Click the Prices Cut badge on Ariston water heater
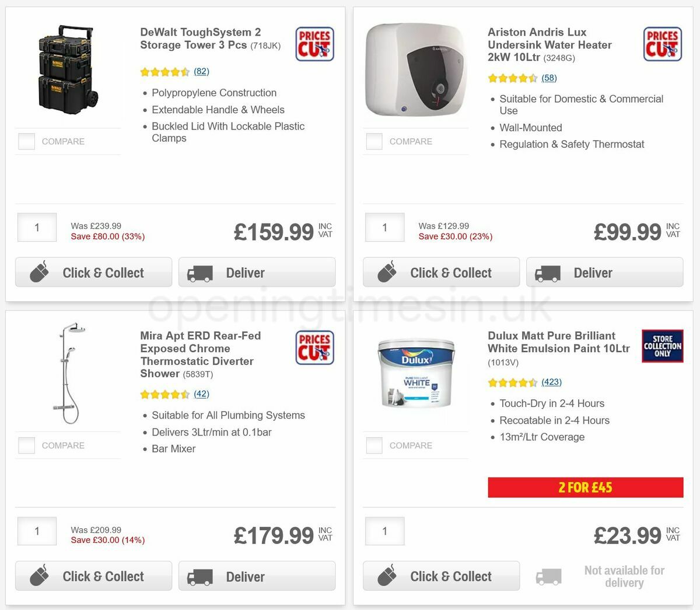700x610 pixels. pyautogui.click(x=662, y=44)
